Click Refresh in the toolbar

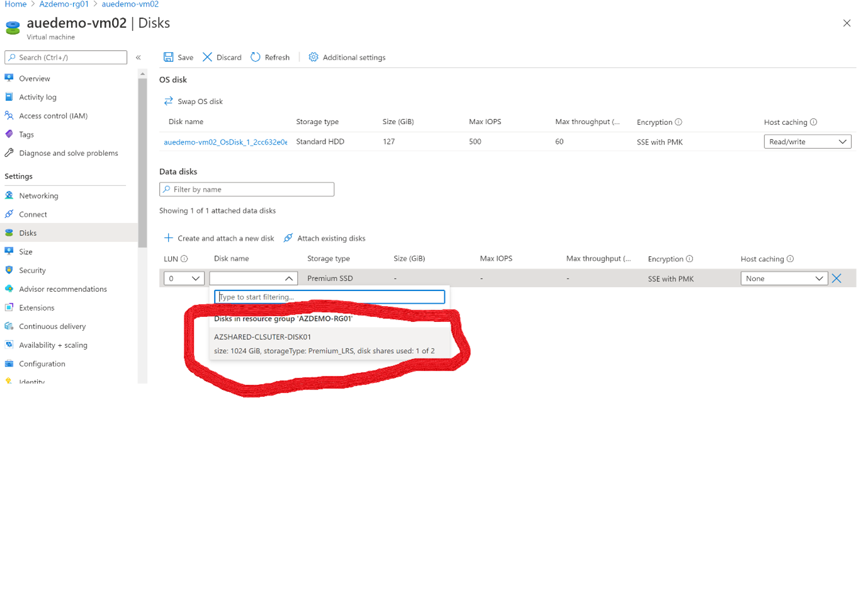pyautogui.click(x=270, y=57)
